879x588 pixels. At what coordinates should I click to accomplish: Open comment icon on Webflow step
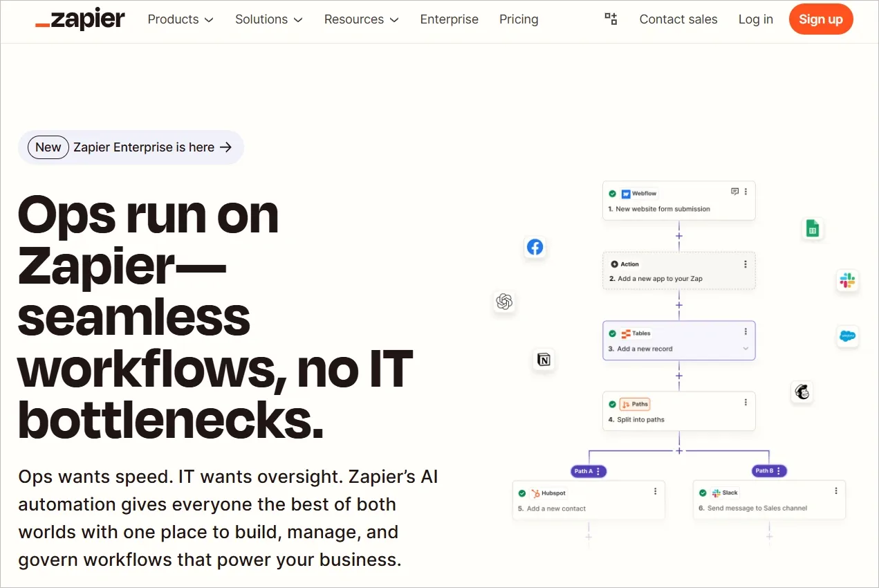[734, 192]
